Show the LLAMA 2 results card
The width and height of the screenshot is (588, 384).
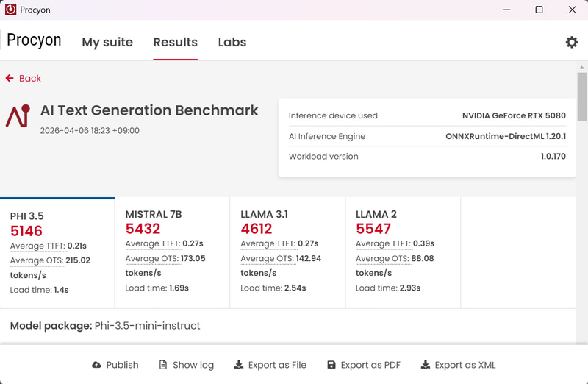pyautogui.click(x=403, y=253)
